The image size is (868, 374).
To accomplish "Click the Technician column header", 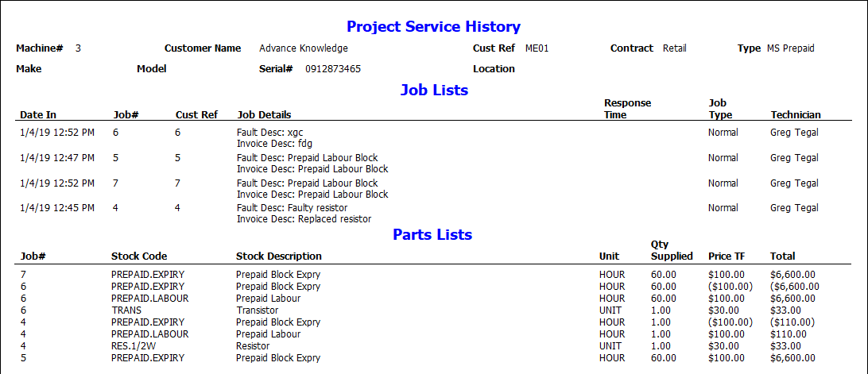I will (796, 115).
